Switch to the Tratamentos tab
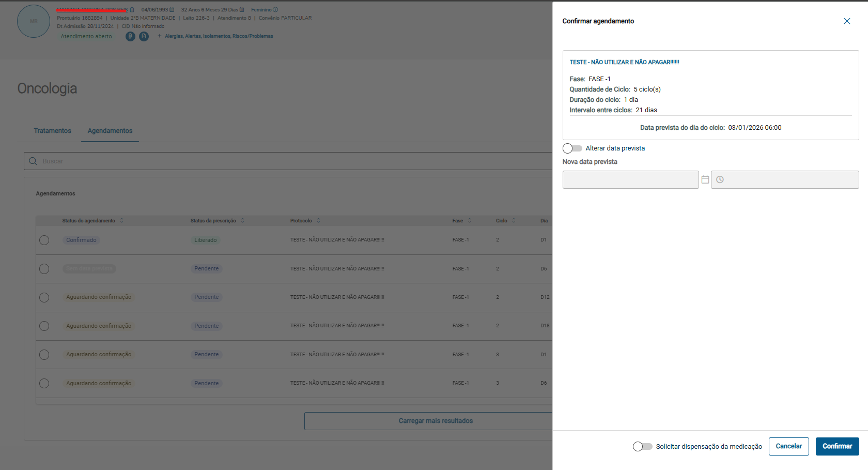The image size is (868, 470). point(53,131)
